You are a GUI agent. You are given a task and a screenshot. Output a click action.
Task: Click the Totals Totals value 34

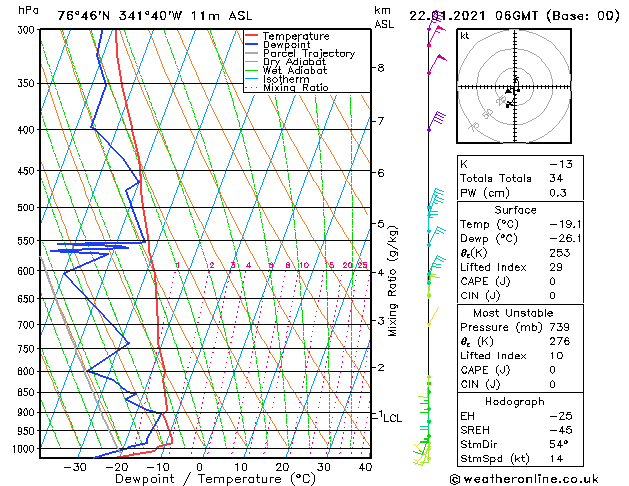pyautogui.click(x=556, y=178)
